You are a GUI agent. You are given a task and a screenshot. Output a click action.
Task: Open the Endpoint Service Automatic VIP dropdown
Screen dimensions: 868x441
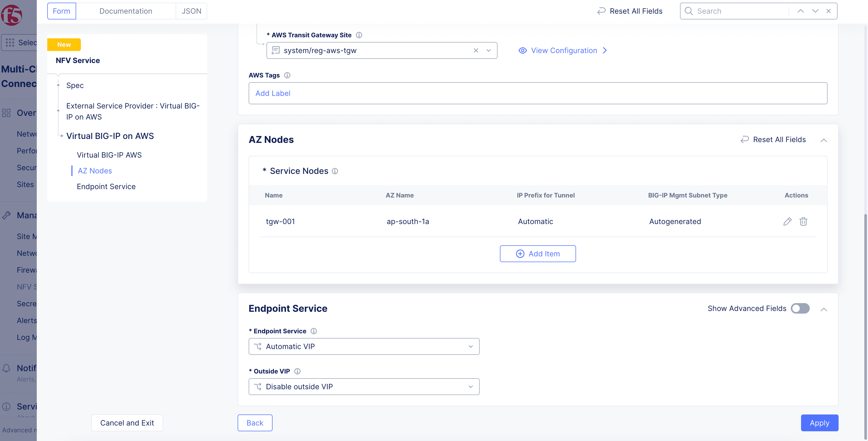pyautogui.click(x=364, y=346)
